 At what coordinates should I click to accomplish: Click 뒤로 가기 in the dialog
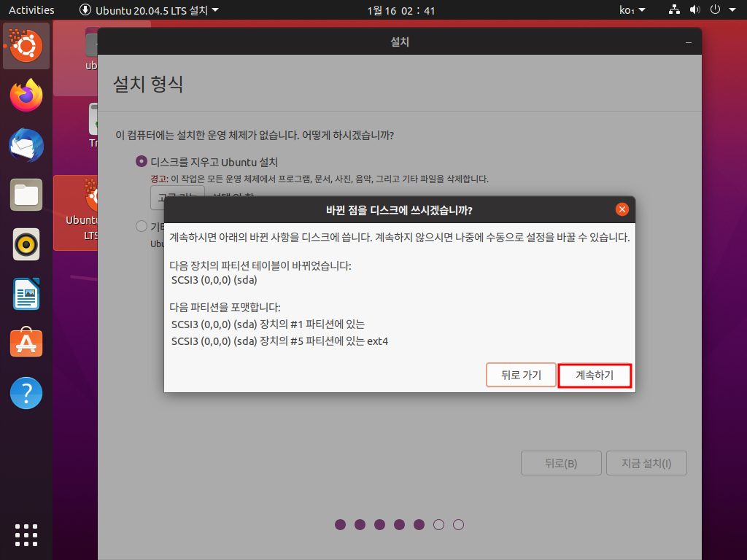point(521,376)
